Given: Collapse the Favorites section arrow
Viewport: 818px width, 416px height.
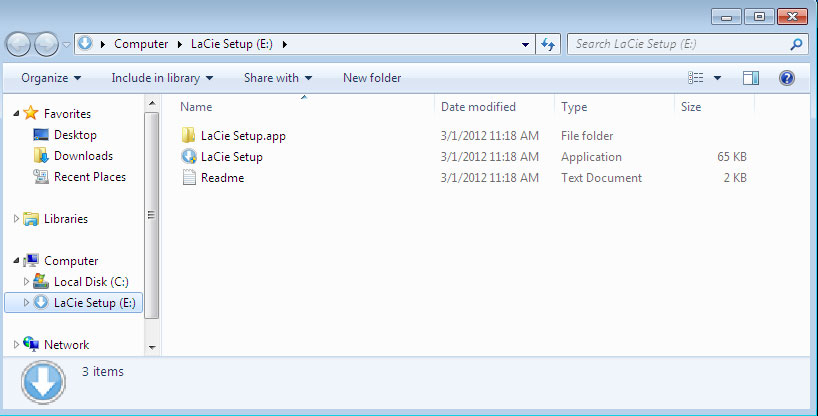Looking at the screenshot, I should [x=16, y=114].
